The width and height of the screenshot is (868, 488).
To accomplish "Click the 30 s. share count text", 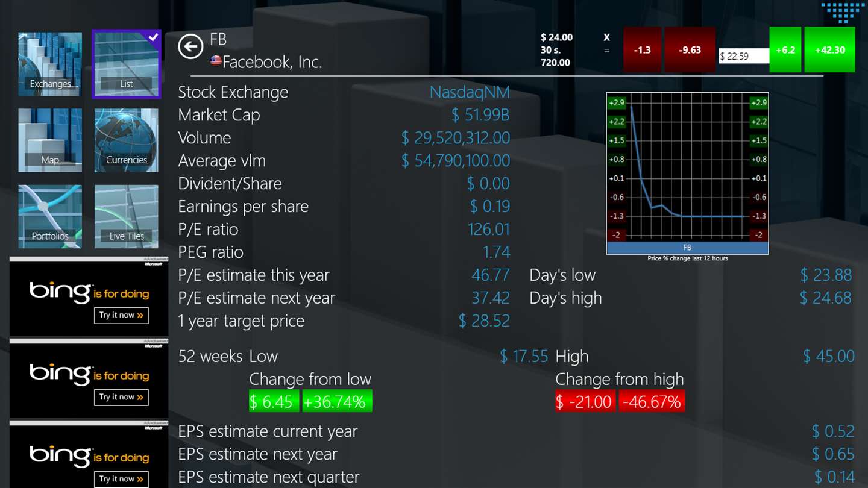I will 552,50.
